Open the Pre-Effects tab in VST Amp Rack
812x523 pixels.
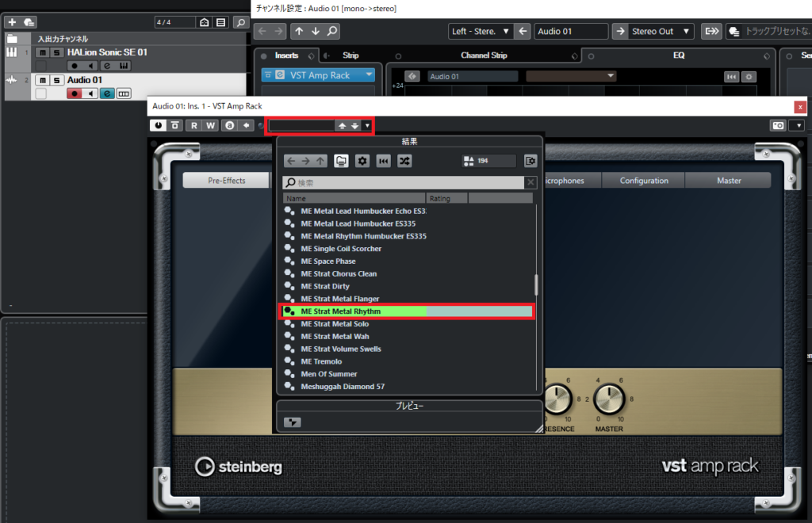pos(226,181)
